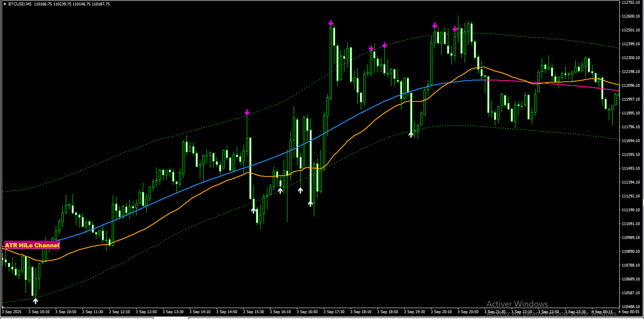
Task: Click the magenta arrow atop the 17:30 spike
Action: tap(331, 23)
